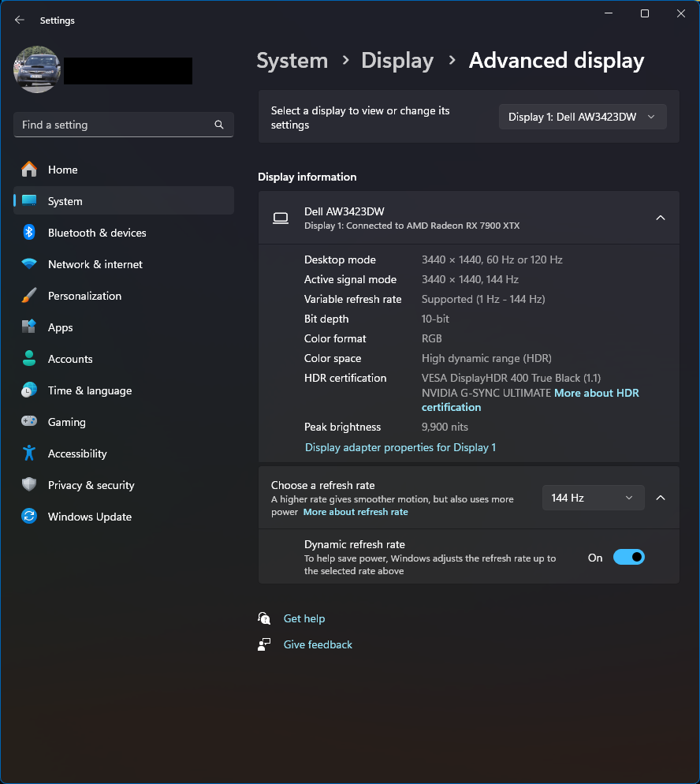The image size is (700, 784).
Task: Click the Desktop mode resolution value
Action: (492, 259)
